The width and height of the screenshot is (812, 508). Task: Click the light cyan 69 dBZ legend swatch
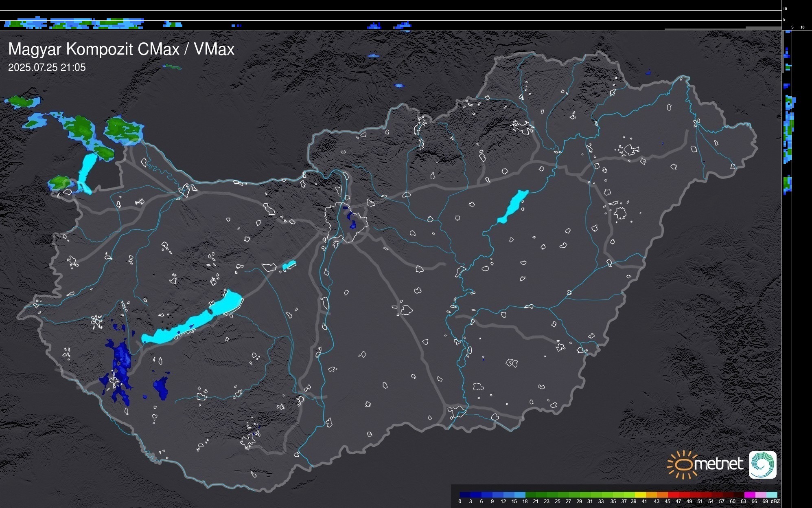click(x=771, y=495)
